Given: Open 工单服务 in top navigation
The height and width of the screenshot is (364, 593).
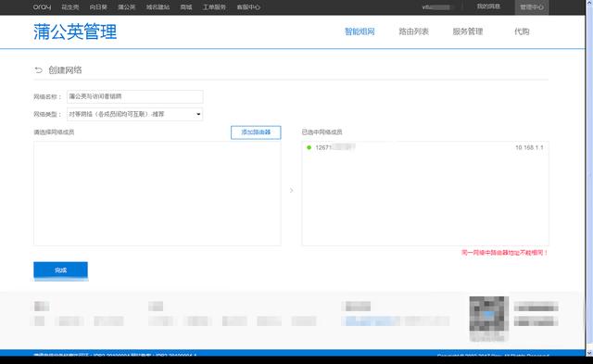Looking at the screenshot, I should tap(214, 7).
